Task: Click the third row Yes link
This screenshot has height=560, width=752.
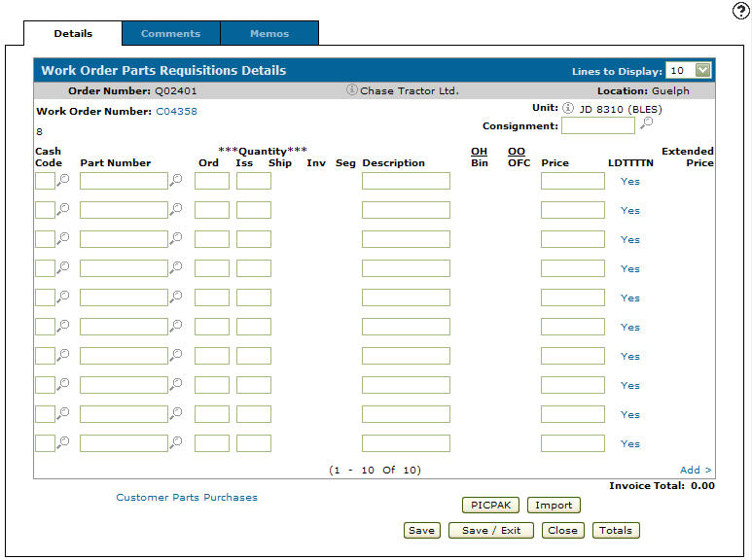Action: pos(629,240)
